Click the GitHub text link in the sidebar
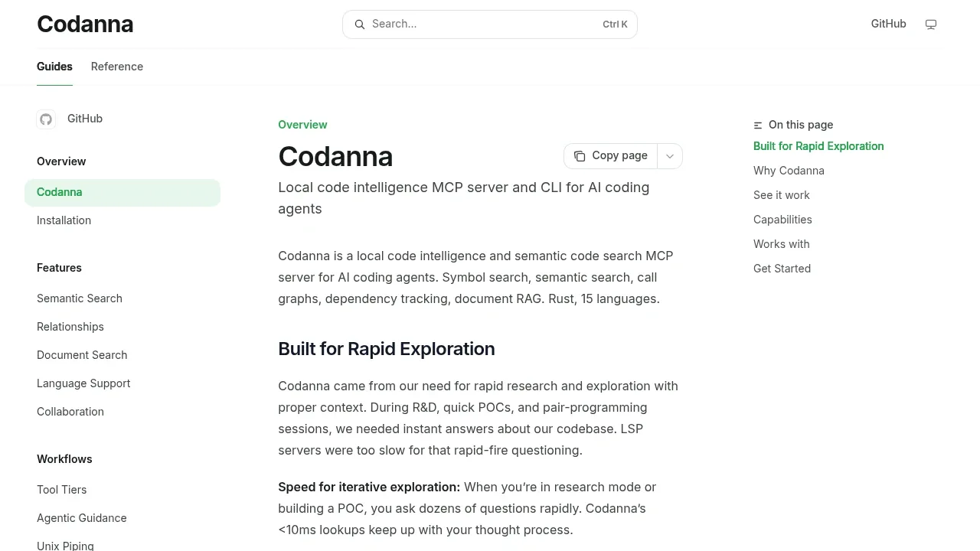Image resolution: width=980 pixels, height=551 pixels. [85, 119]
